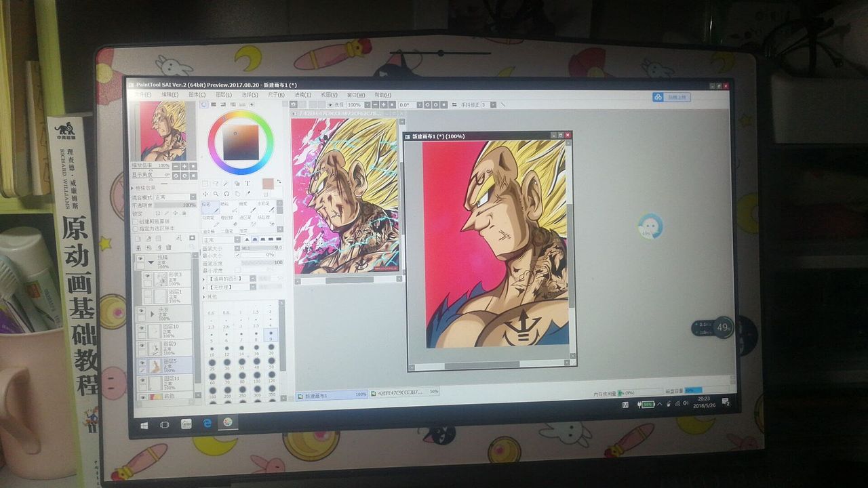Choose the 水彩笔 watercolor brush
Viewport: 868px width, 488px height.
266,208
